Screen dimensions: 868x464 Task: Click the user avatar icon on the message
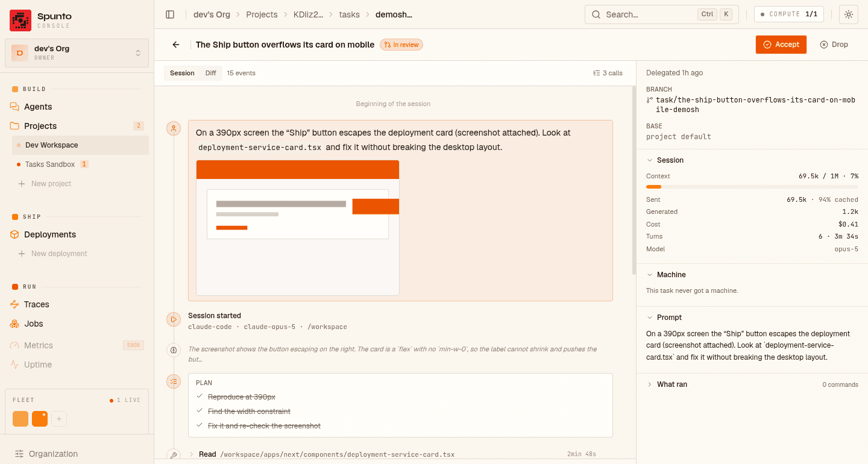pyautogui.click(x=174, y=128)
